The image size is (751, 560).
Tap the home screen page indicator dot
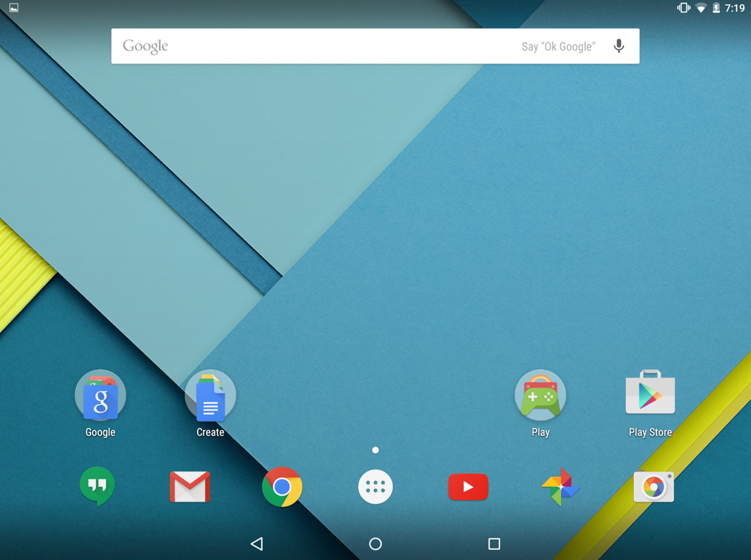click(375, 450)
